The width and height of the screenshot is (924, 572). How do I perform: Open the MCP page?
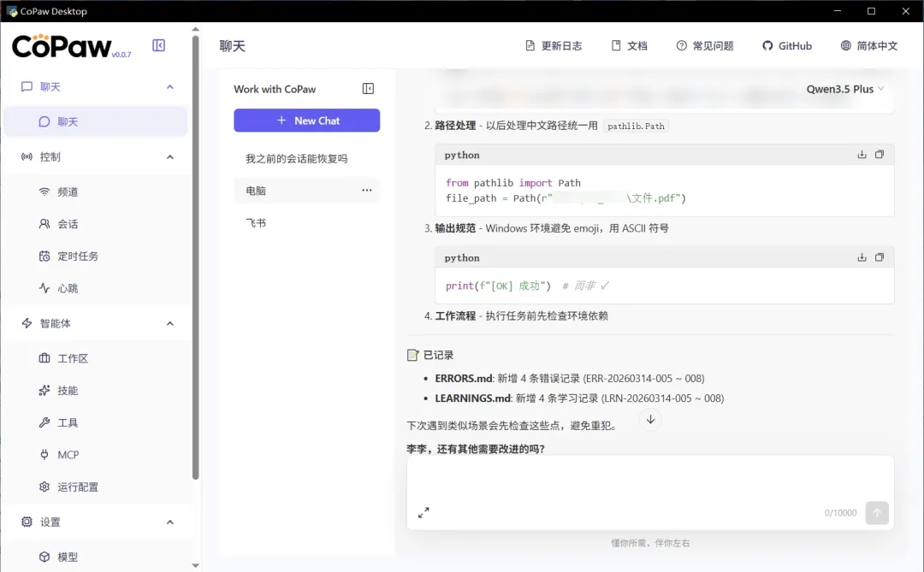[96, 455]
